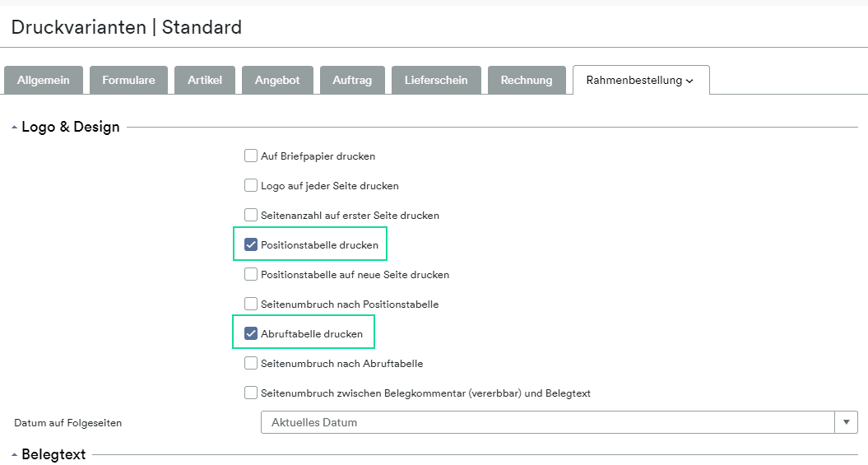Enable Seitenumbruch zwischen Belegkommentar und Belegtext
Viewport: 868px width, 465px height.
[x=251, y=393]
